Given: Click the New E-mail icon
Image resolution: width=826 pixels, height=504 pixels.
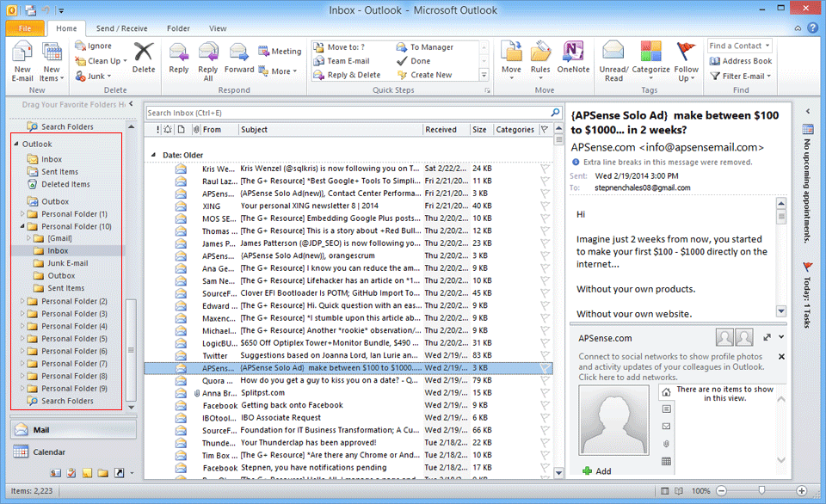Looking at the screenshot, I should (x=22, y=52).
